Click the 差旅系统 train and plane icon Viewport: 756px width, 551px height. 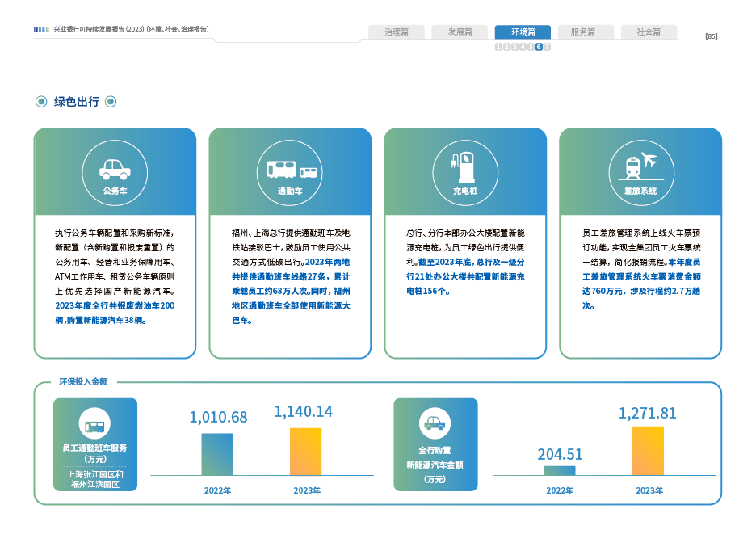point(640,165)
